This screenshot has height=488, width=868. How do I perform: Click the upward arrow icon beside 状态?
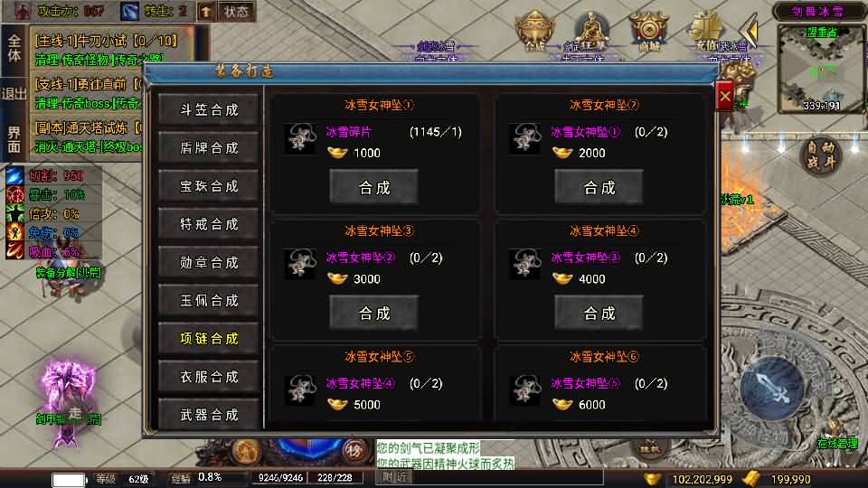click(x=206, y=11)
